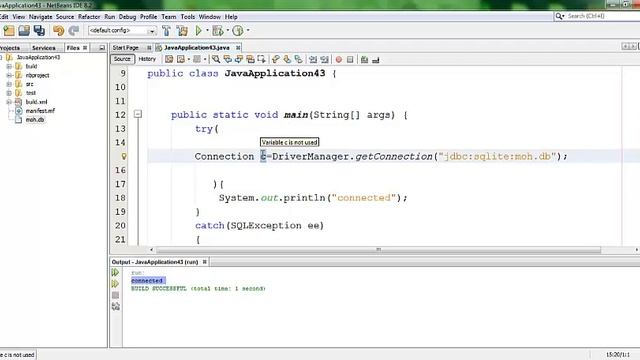Viewport: 640px width, 360px height.
Task: Close the Output panel tab
Action: (204, 262)
